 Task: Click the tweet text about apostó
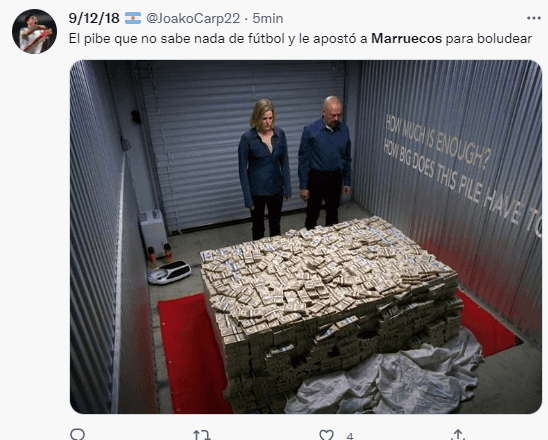pos(300,38)
